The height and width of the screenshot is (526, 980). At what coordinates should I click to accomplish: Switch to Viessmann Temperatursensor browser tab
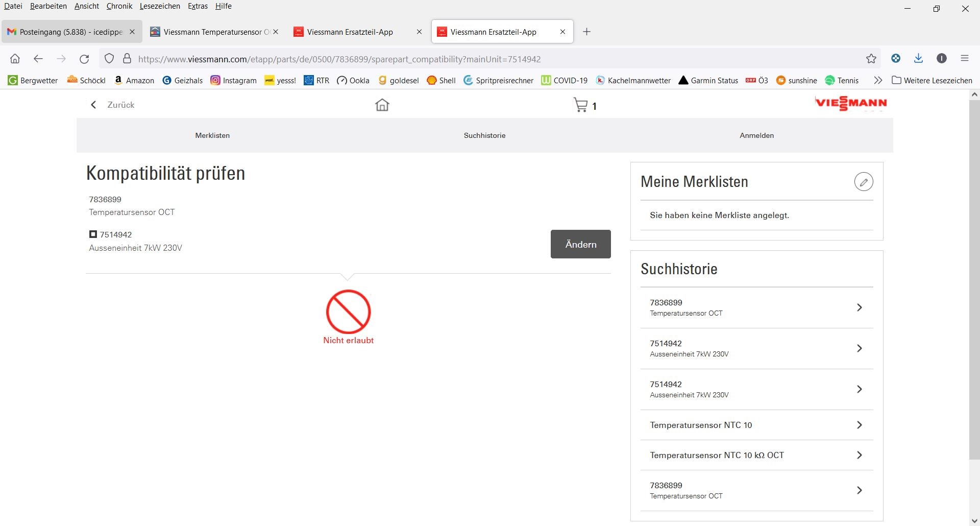coord(215,32)
